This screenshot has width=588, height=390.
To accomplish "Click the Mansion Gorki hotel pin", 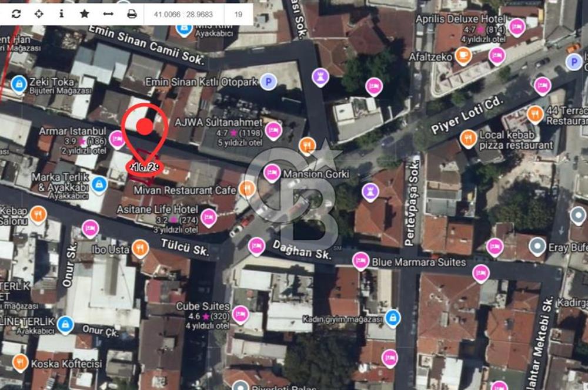I will (x=272, y=173).
